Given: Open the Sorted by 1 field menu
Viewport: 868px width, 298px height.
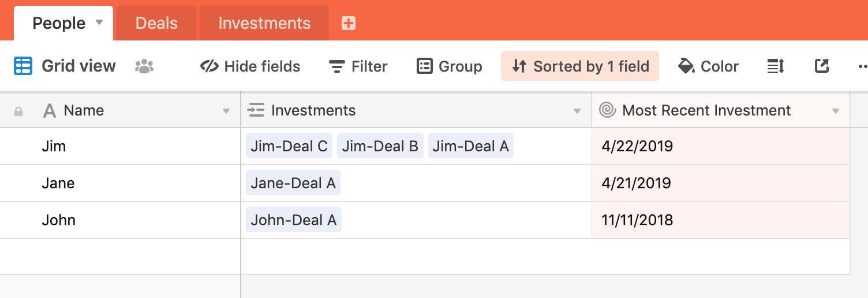Looking at the screenshot, I should click(x=580, y=66).
